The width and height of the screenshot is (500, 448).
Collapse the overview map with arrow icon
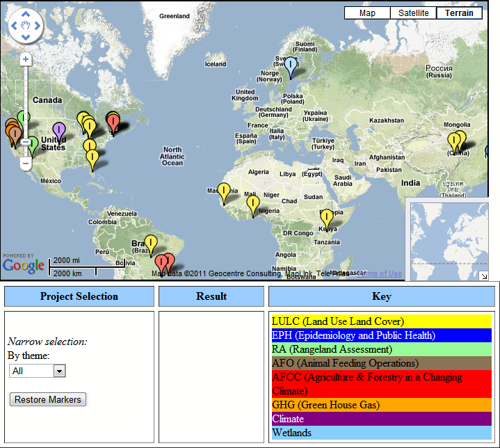[484, 276]
